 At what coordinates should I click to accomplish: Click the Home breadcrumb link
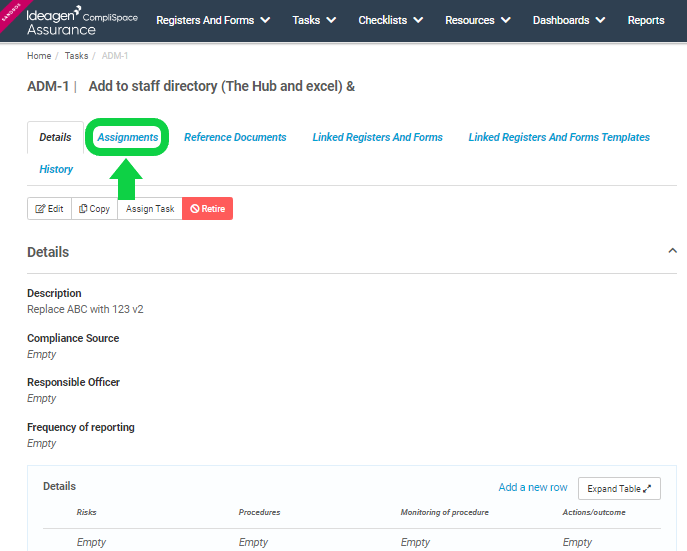pos(39,56)
